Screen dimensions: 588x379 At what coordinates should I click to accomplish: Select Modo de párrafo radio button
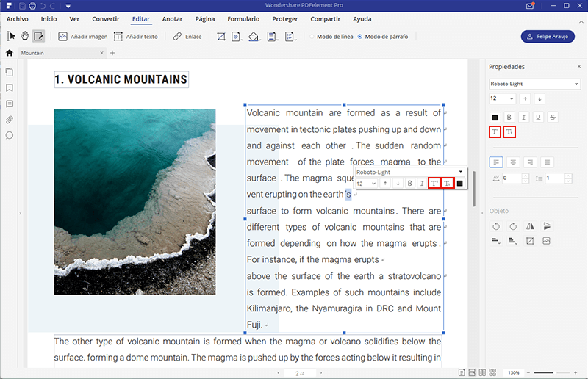click(x=360, y=37)
